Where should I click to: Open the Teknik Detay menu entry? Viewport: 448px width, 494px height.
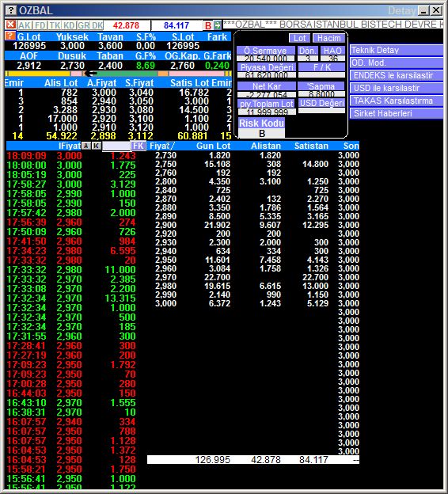[x=397, y=51]
